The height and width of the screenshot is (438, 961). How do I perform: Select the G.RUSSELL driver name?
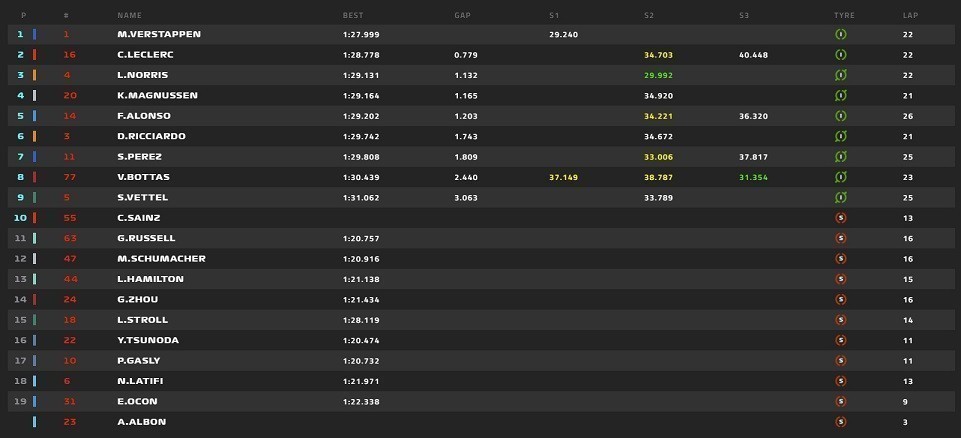(x=146, y=238)
